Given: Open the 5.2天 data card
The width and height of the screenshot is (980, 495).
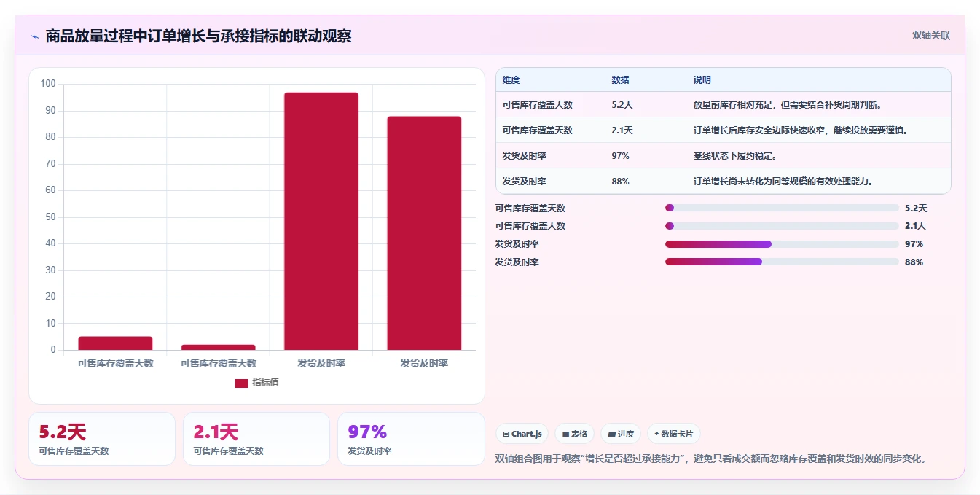Looking at the screenshot, I should point(102,439).
